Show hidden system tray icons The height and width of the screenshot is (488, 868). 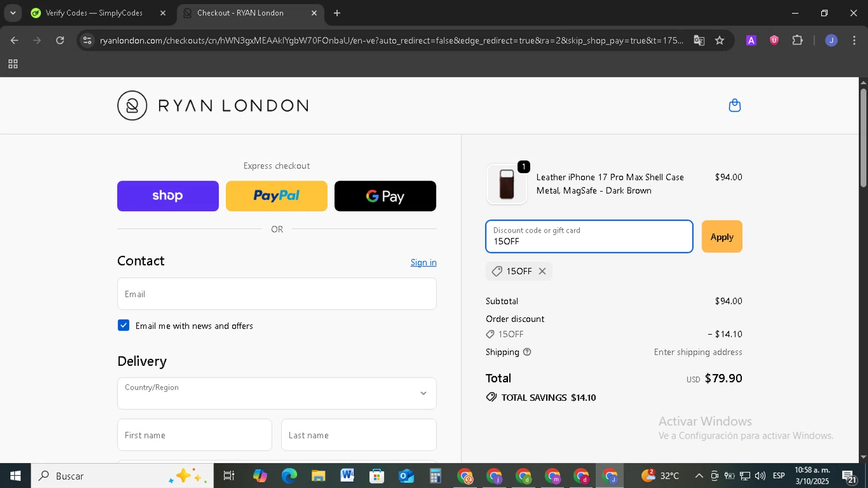tap(699, 476)
